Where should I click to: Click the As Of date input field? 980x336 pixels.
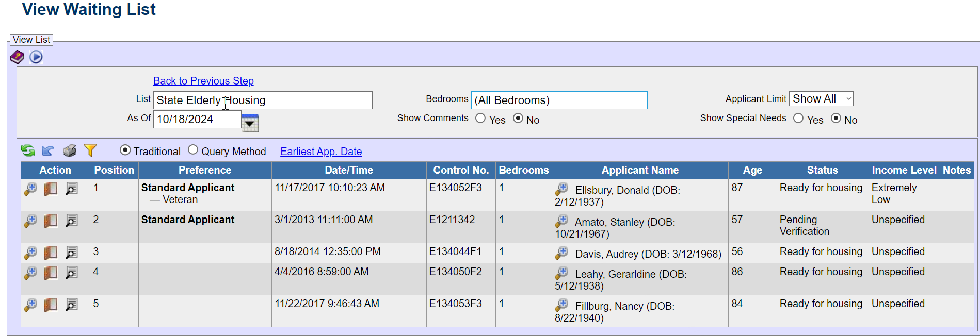tap(197, 120)
